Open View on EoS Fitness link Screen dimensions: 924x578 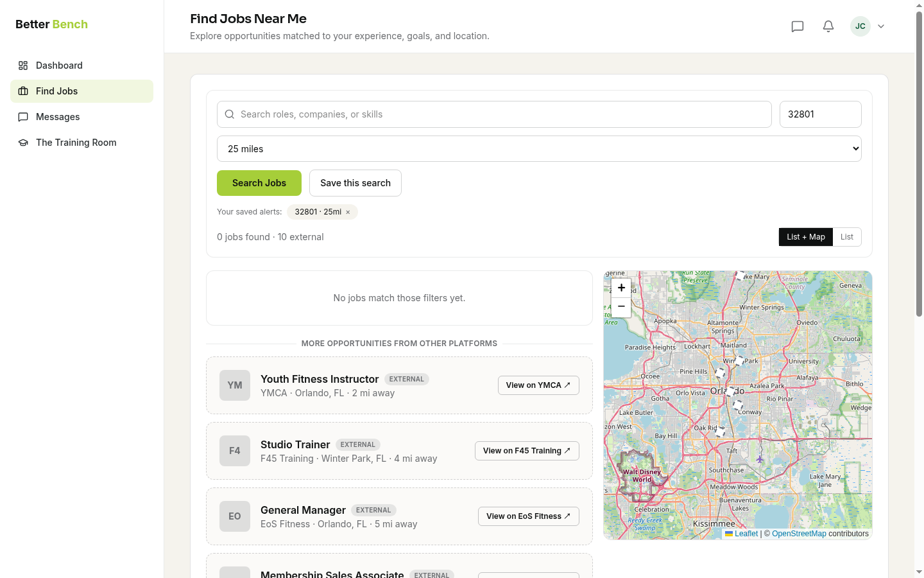[x=529, y=516]
